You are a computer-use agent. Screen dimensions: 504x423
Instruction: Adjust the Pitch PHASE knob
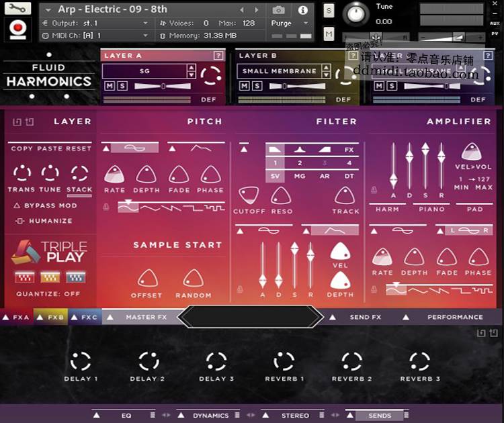tap(210, 175)
